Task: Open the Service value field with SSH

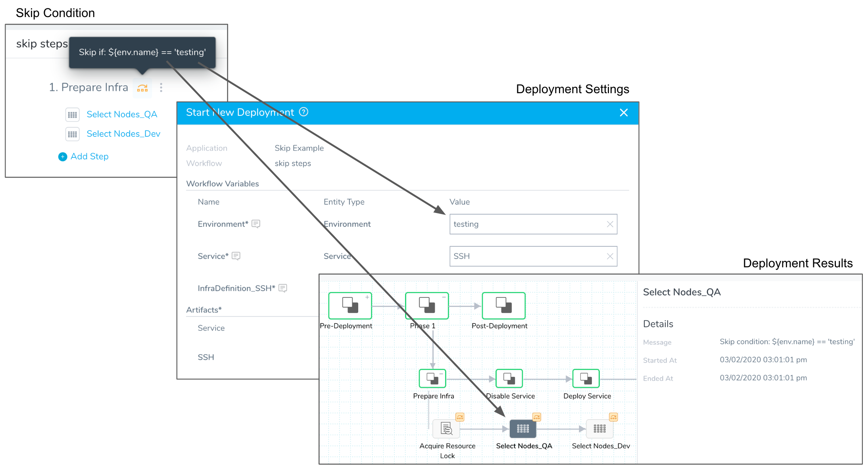Action: pyautogui.click(x=533, y=256)
